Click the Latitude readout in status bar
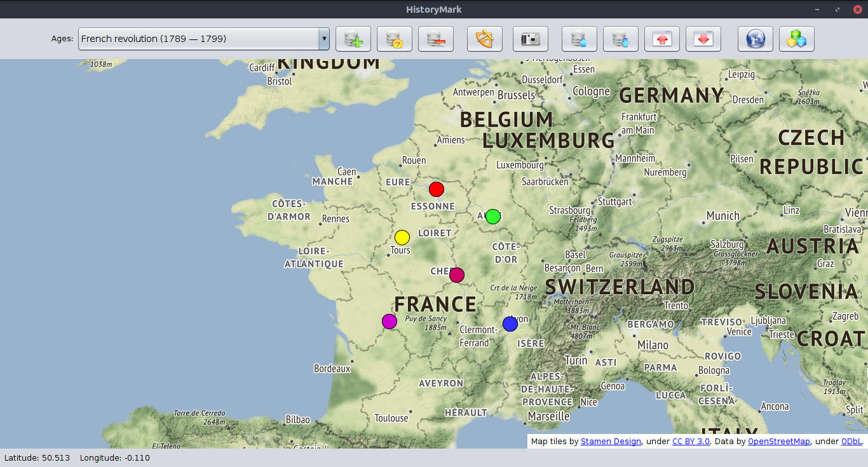Image resolution: width=868 pixels, height=467 pixels. click(x=37, y=457)
